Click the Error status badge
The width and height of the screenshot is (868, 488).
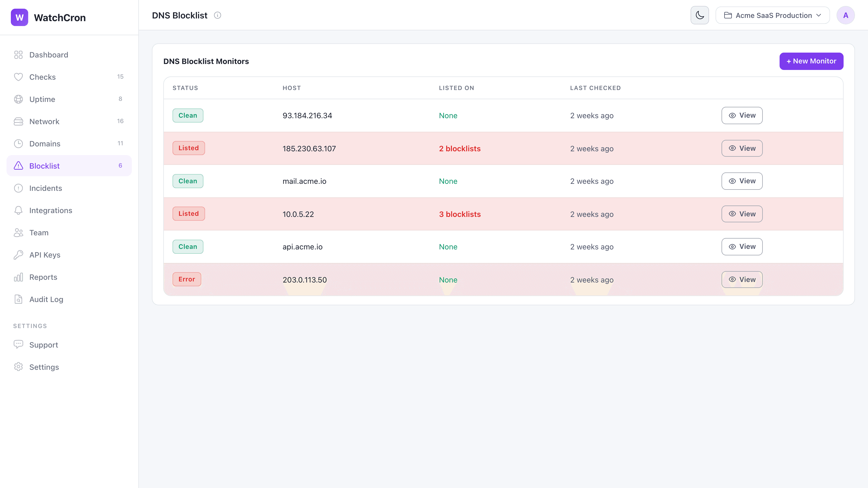(187, 280)
